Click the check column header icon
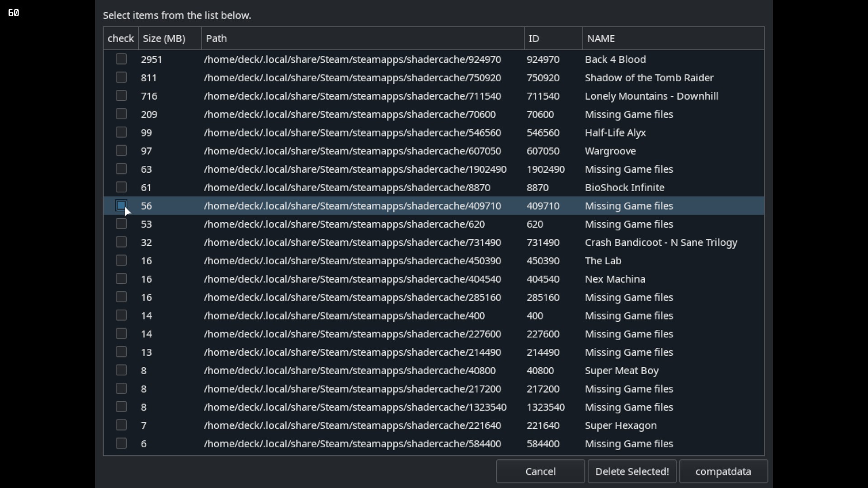 [x=120, y=38]
